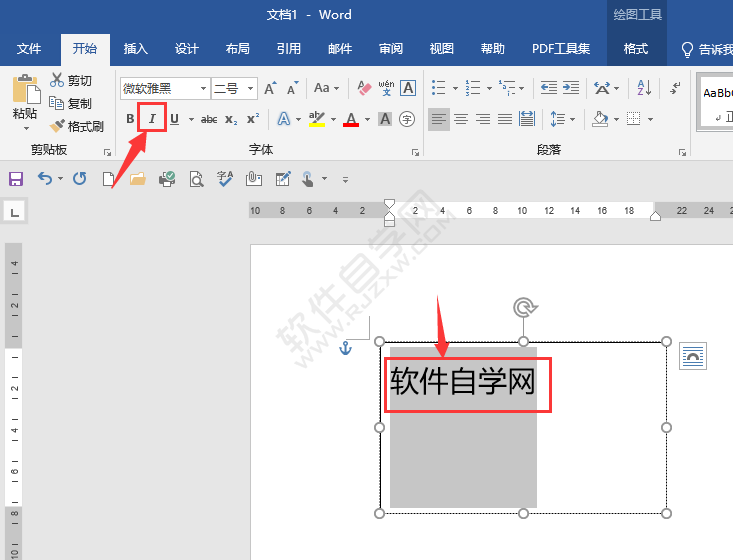Image resolution: width=733 pixels, height=560 pixels.
Task: Expand numbered list dropdown arrow
Action: (489, 88)
